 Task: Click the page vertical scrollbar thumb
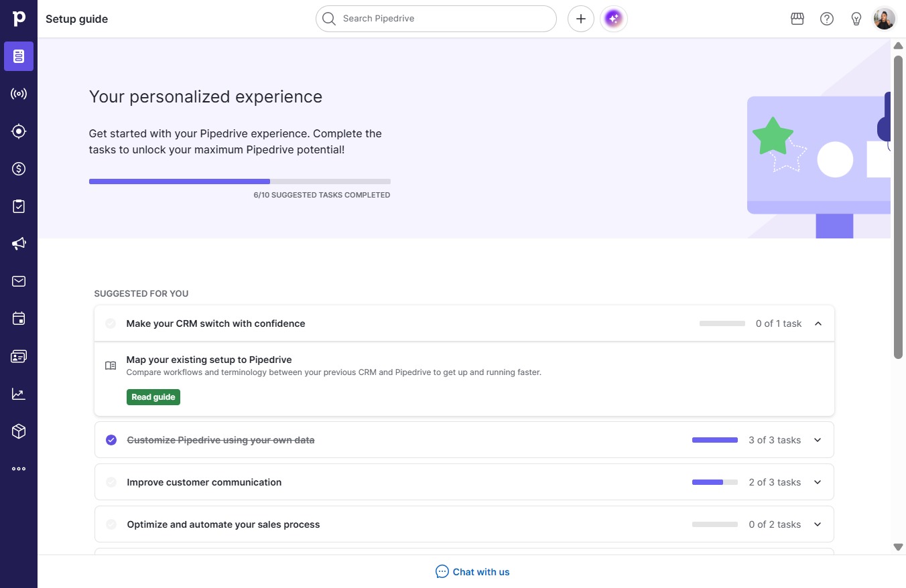(x=899, y=207)
